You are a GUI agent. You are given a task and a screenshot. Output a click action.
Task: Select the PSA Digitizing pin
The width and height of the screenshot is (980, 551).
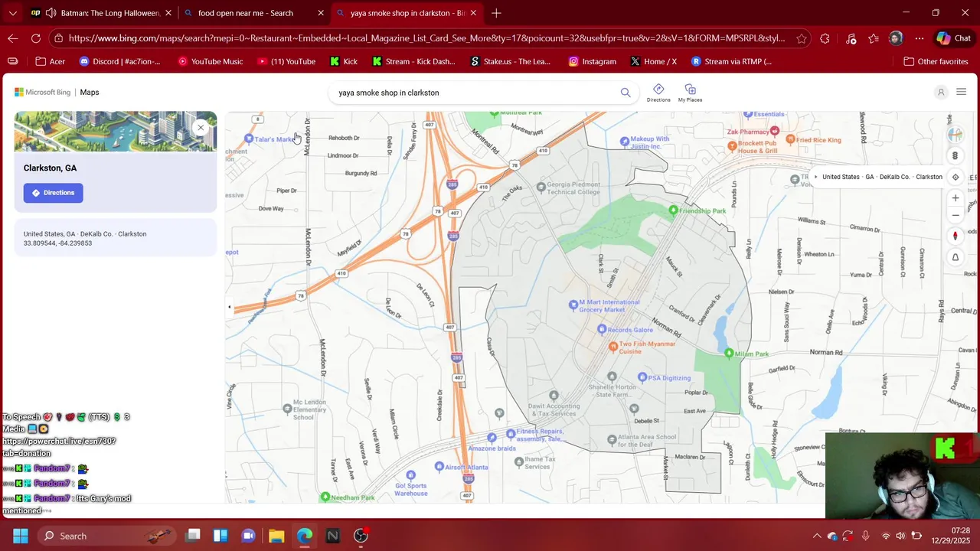point(642,377)
